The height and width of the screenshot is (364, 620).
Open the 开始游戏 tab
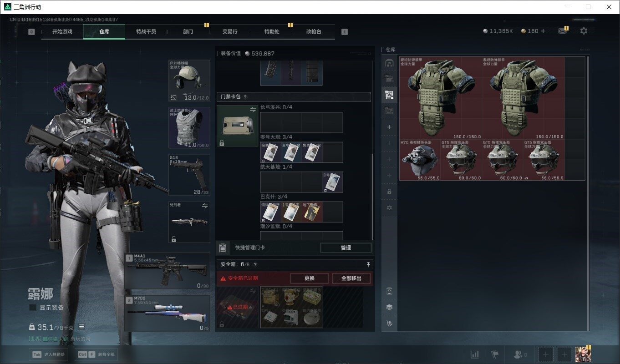pos(62,32)
